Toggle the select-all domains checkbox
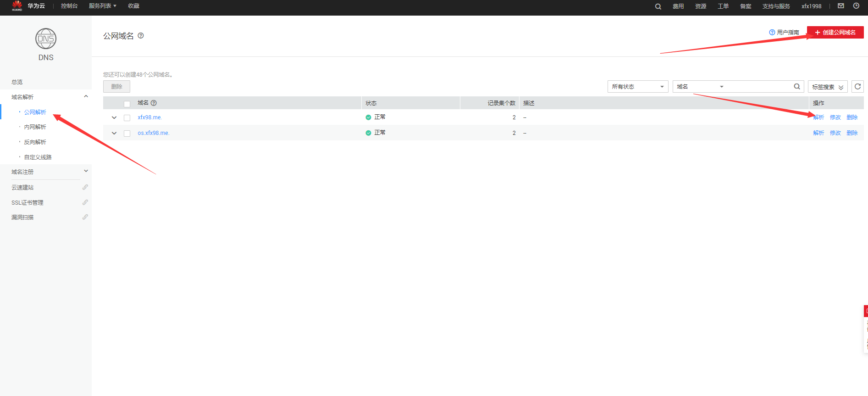This screenshot has width=868, height=396. [x=127, y=104]
